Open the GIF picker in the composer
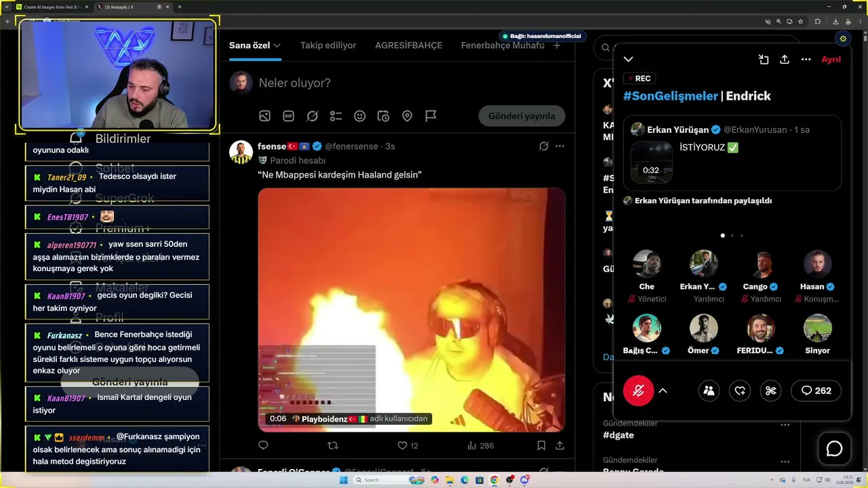Screen dimensions: 868x488 click(288, 116)
